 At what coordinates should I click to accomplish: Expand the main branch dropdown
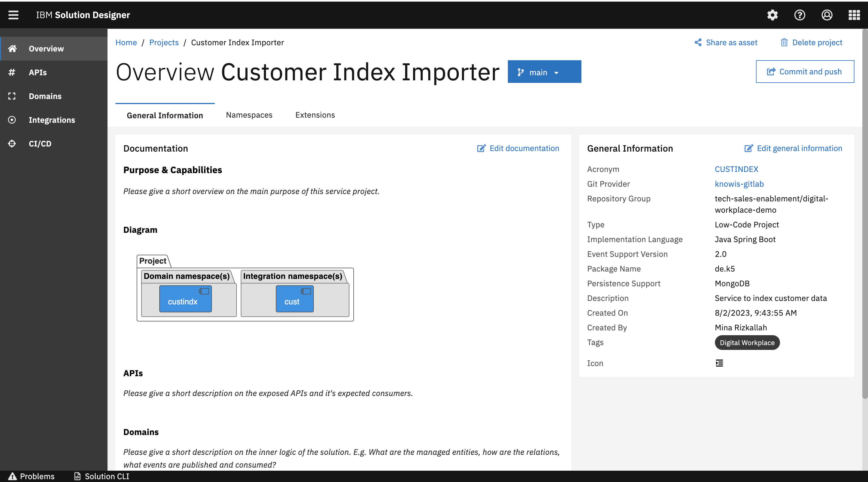(544, 72)
